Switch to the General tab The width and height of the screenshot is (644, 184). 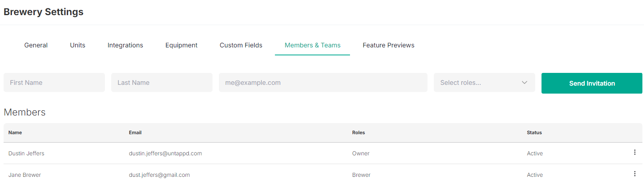click(x=36, y=45)
